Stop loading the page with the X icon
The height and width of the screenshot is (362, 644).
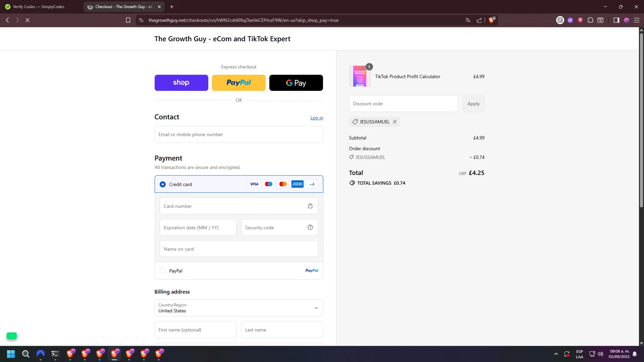pyautogui.click(x=27, y=20)
